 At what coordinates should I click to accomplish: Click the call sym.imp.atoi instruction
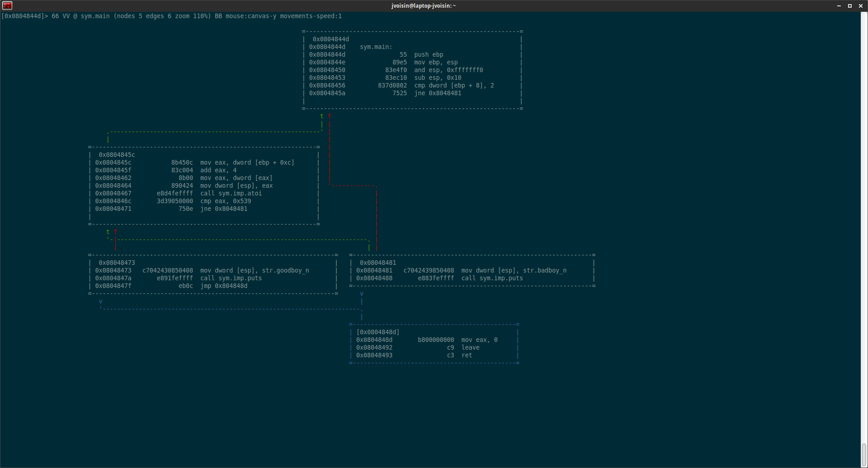231,193
